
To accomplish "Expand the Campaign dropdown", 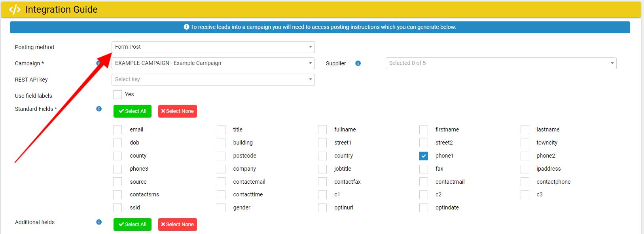I will click(213, 63).
